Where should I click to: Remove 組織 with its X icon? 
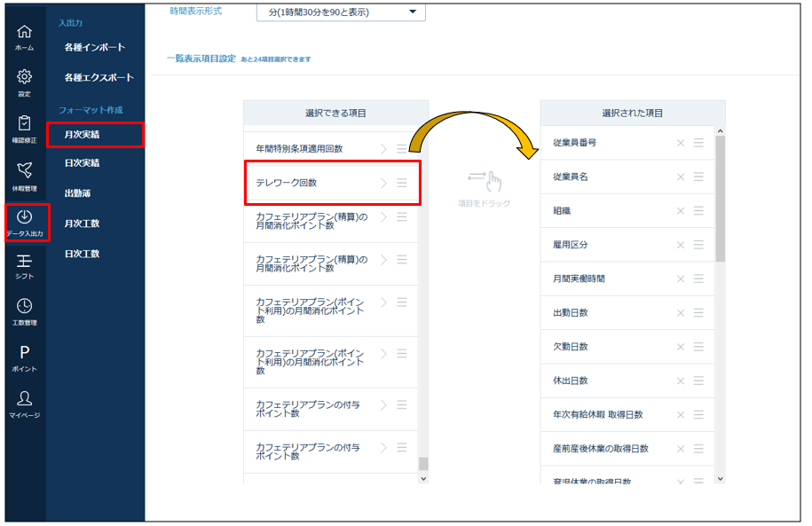pos(681,211)
